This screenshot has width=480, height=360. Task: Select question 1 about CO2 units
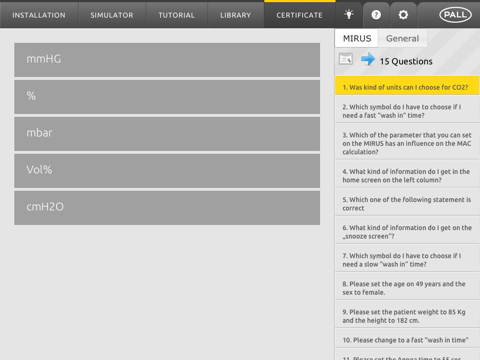point(407,86)
